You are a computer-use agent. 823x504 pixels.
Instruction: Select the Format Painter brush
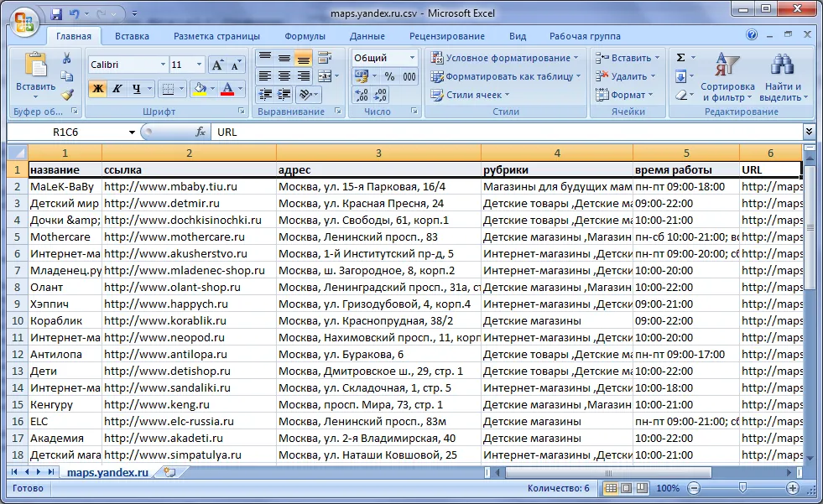(x=66, y=95)
